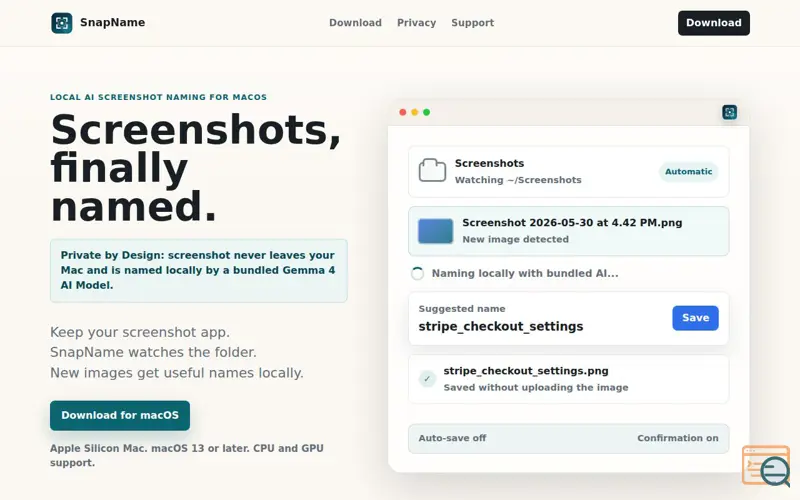Go to the Download nav link
The image size is (800, 500).
(x=355, y=23)
